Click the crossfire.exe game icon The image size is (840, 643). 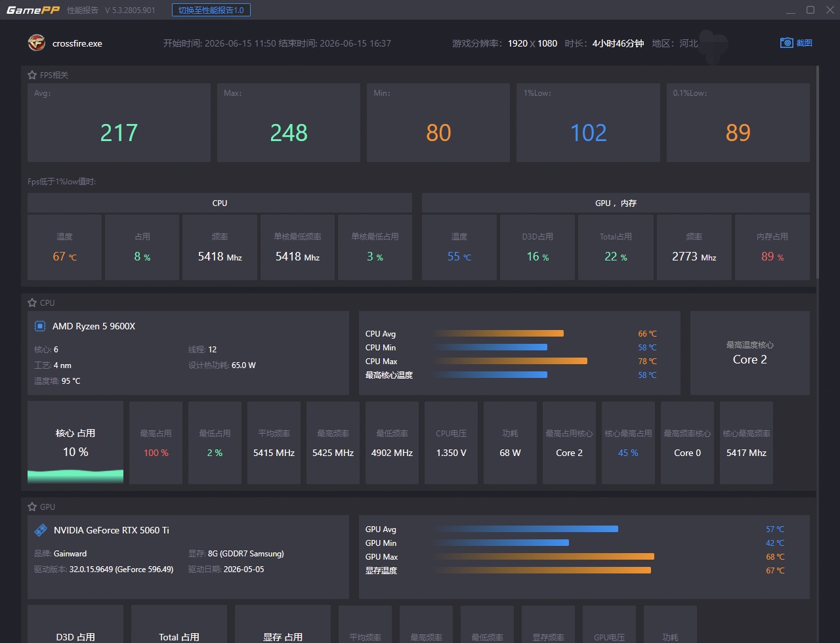[x=37, y=43]
